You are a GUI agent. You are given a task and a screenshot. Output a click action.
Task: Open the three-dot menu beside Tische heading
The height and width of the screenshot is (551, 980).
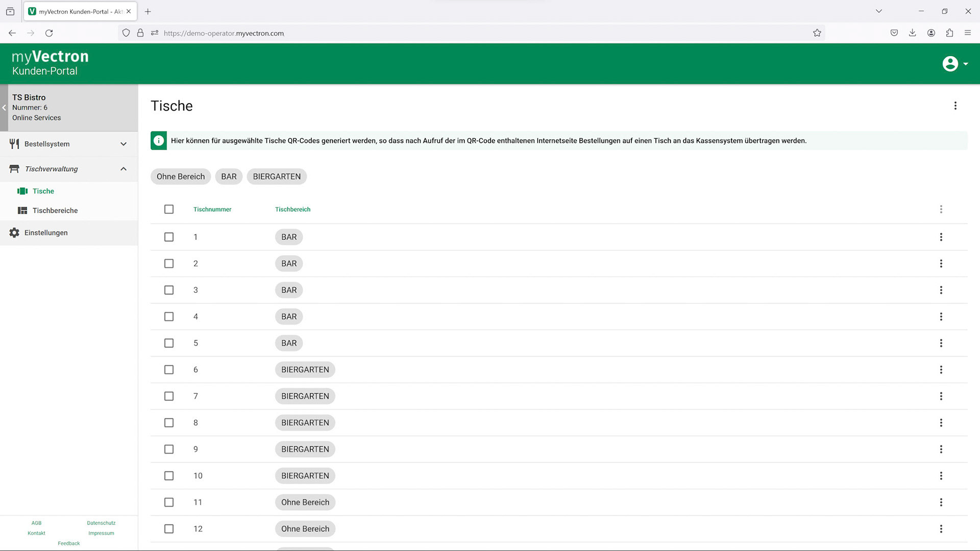tap(955, 106)
